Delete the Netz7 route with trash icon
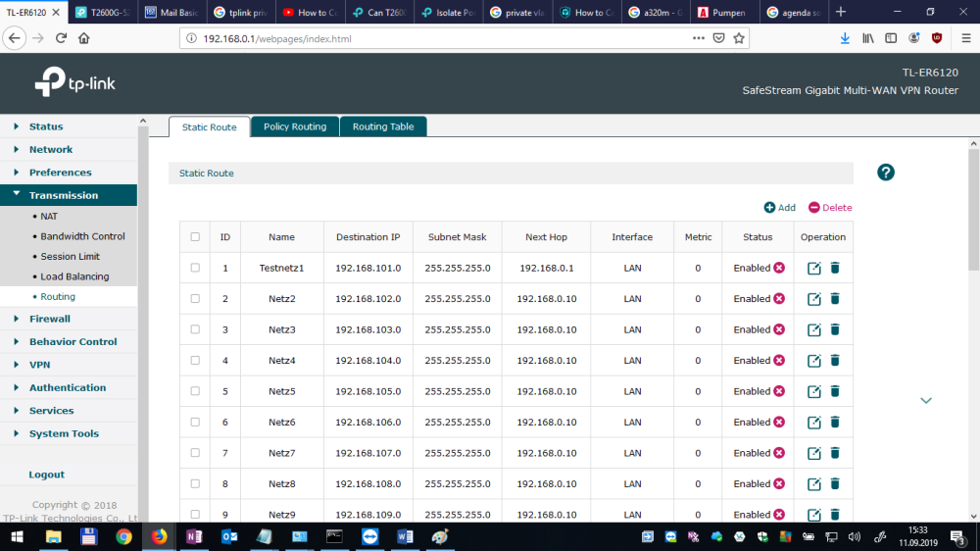This screenshot has height=551, width=980. click(x=835, y=453)
